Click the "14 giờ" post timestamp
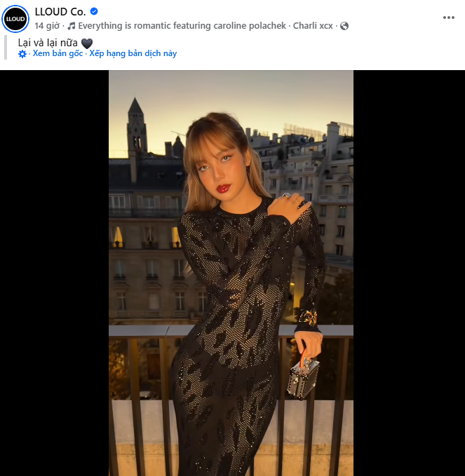 coord(47,26)
